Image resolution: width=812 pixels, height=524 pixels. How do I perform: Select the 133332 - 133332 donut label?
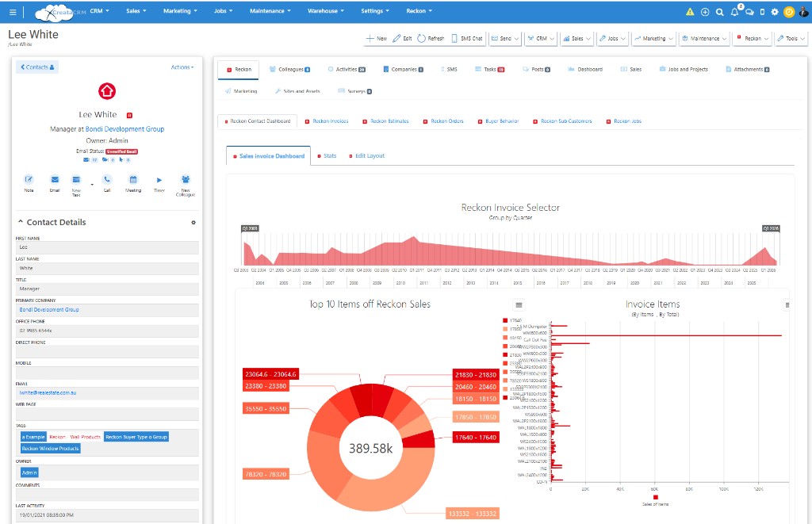click(x=473, y=514)
